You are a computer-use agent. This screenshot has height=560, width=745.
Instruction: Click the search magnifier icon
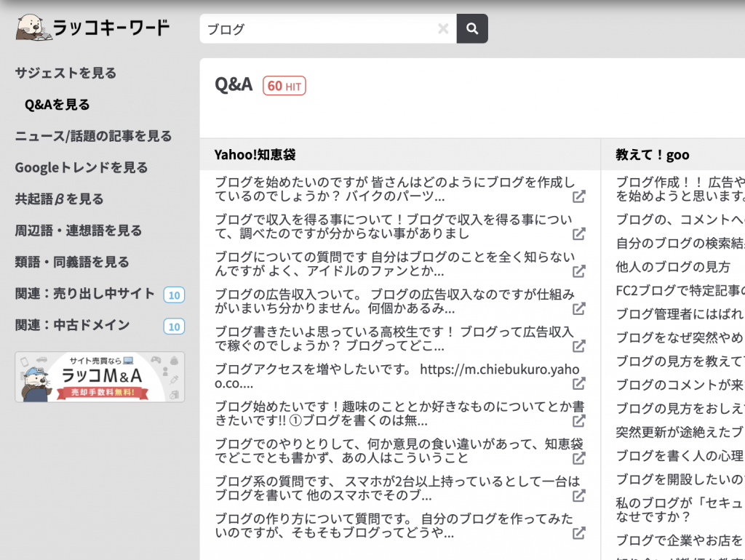[x=471, y=28]
